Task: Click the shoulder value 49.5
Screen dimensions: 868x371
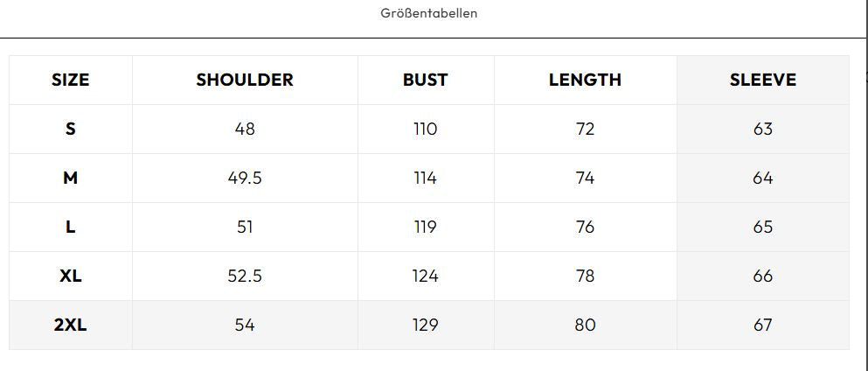Action: 245,178
